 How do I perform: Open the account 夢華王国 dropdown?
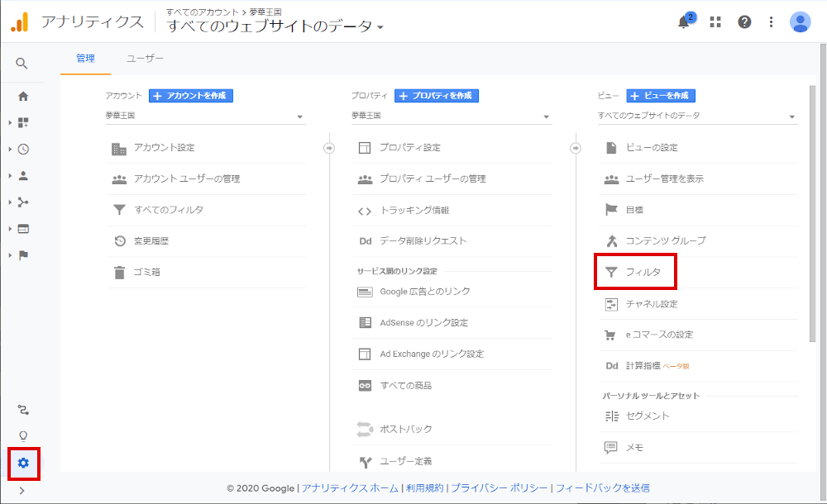tap(205, 116)
